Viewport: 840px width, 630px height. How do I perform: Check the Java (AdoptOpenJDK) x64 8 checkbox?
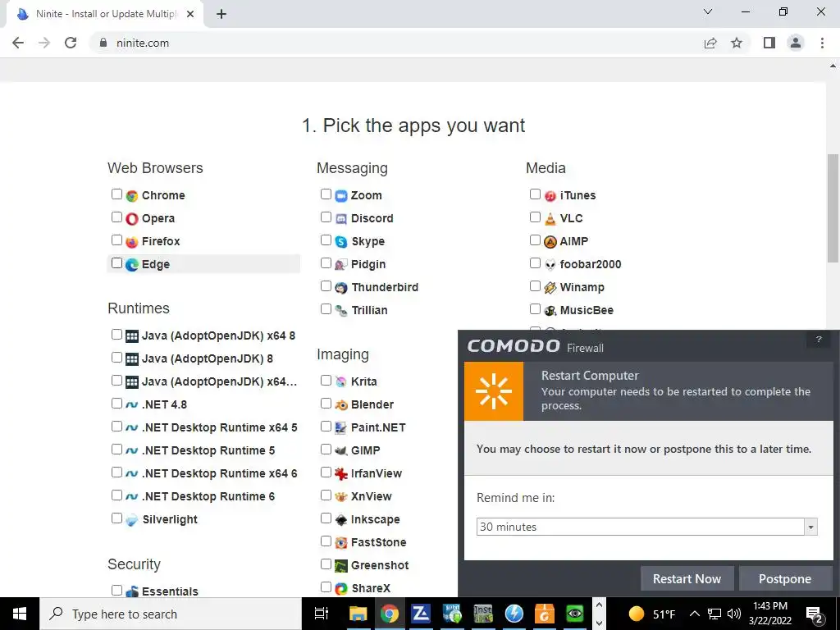click(x=116, y=335)
